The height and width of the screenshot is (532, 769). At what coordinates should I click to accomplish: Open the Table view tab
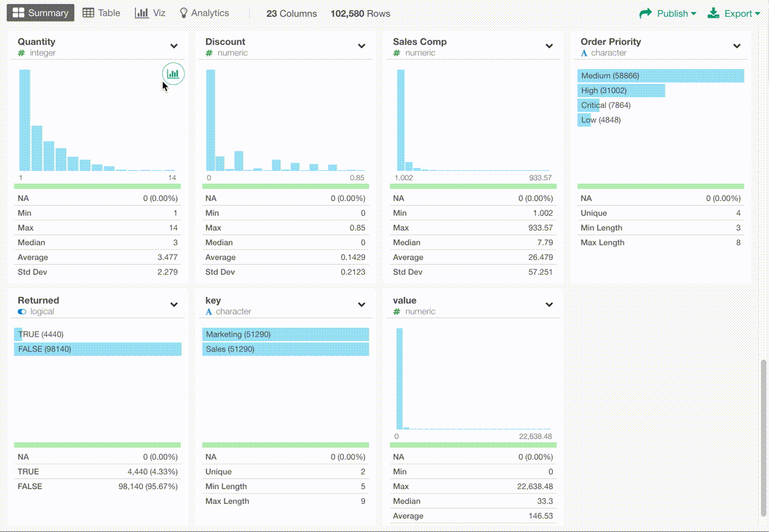(x=102, y=13)
